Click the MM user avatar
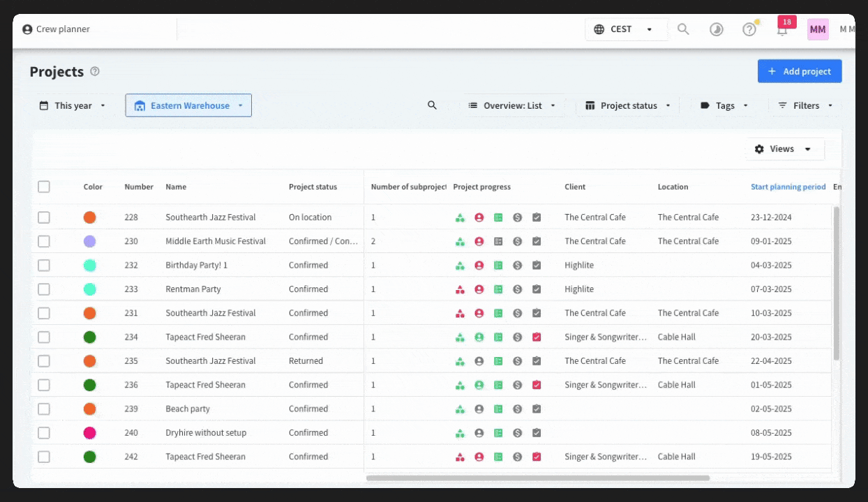Image resolution: width=868 pixels, height=502 pixels. [x=818, y=29]
